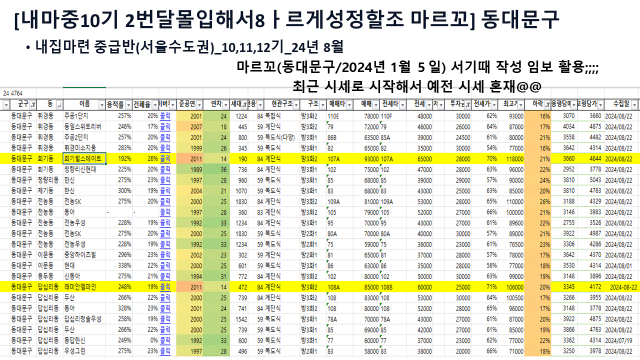Follow the 클릭 link for 동일스위트리버
Screen dimensions: 640x360
pos(165,127)
